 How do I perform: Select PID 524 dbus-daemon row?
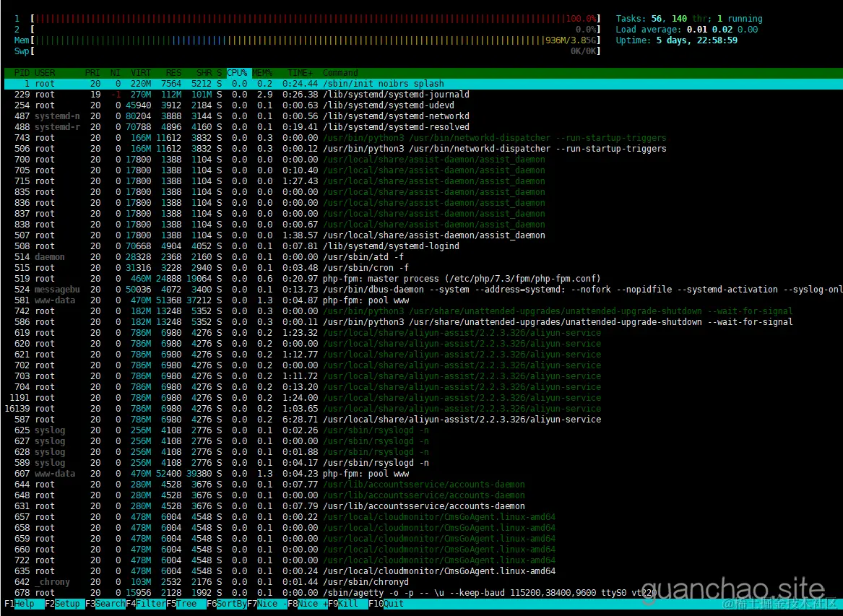(423, 290)
